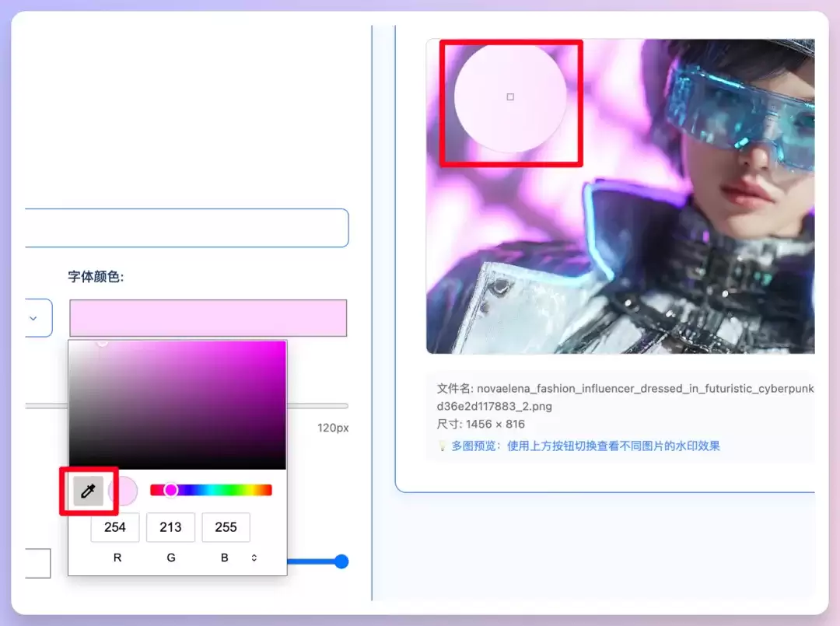This screenshot has height=626, width=840.
Task: Toggle the RGB color format arrows
Action: click(x=254, y=558)
